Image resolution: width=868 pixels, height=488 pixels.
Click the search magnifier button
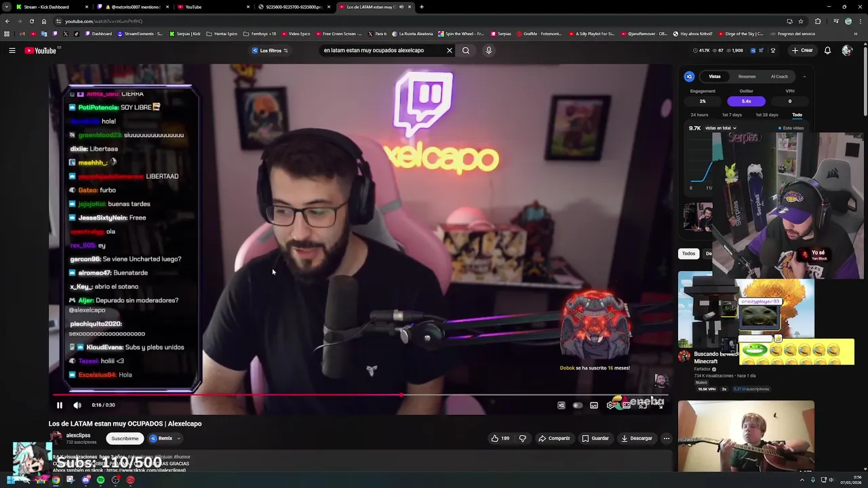(466, 50)
